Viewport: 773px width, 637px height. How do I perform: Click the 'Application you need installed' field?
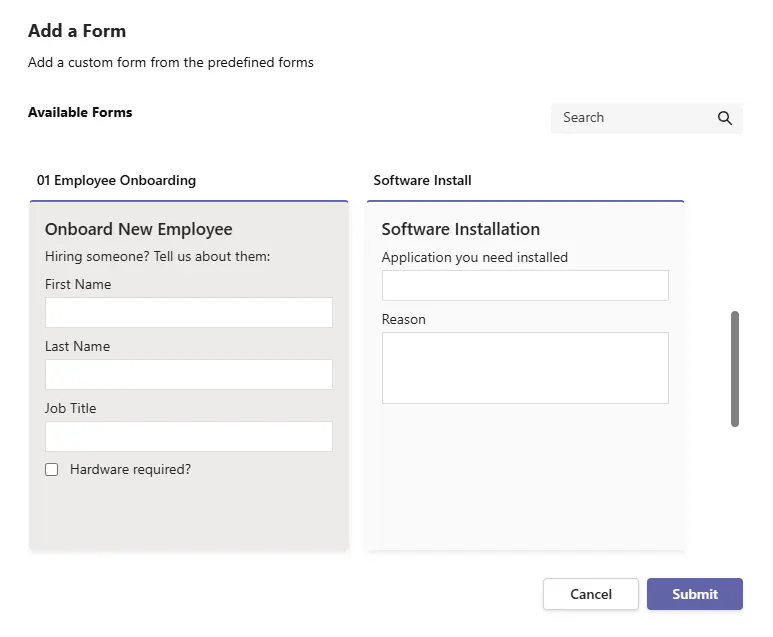525,286
